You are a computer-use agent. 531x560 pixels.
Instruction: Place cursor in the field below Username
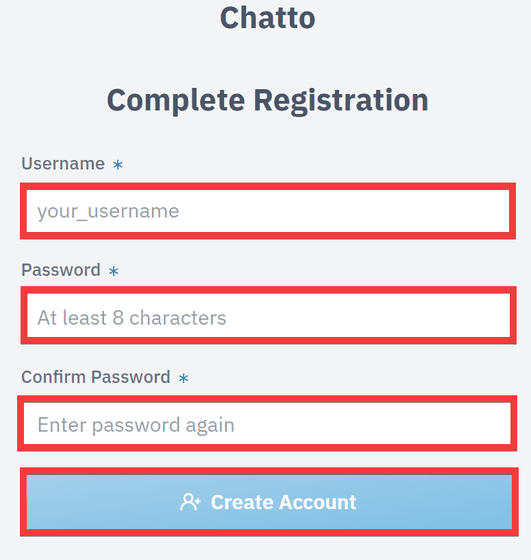(x=268, y=211)
